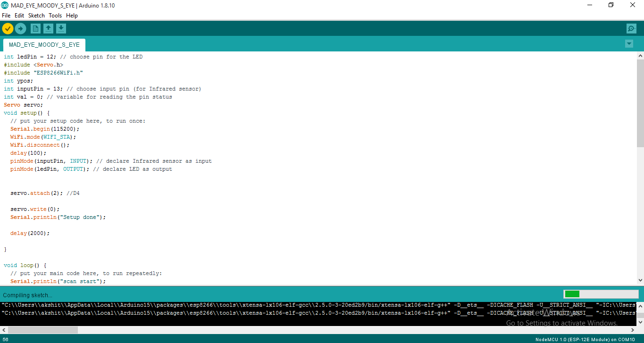Open the File menu
The width and height of the screenshot is (644, 343).
pyautogui.click(x=6, y=16)
